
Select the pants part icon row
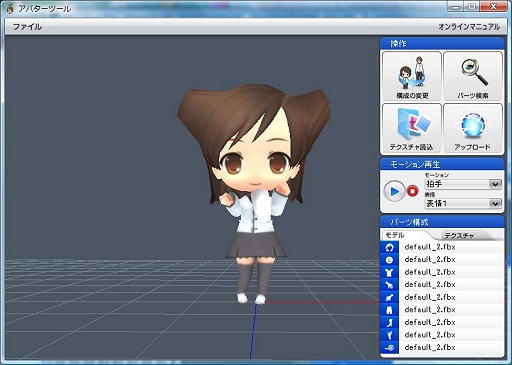pos(442,310)
